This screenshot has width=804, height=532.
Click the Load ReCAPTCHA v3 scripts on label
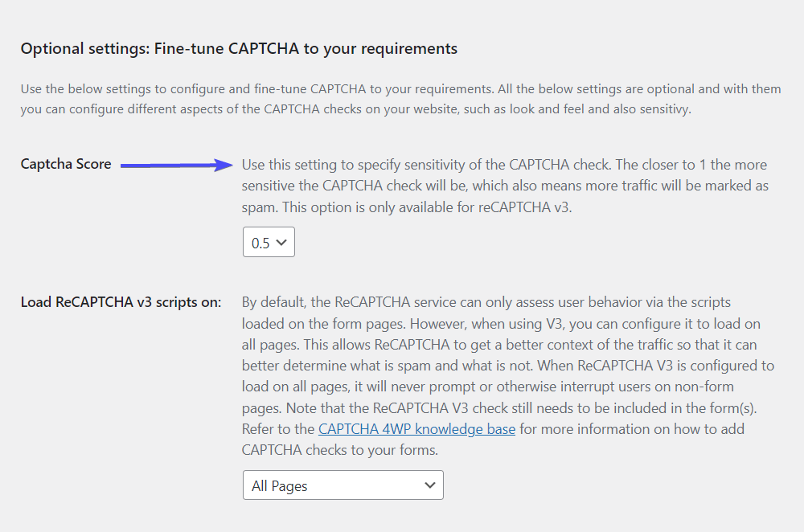tap(121, 302)
